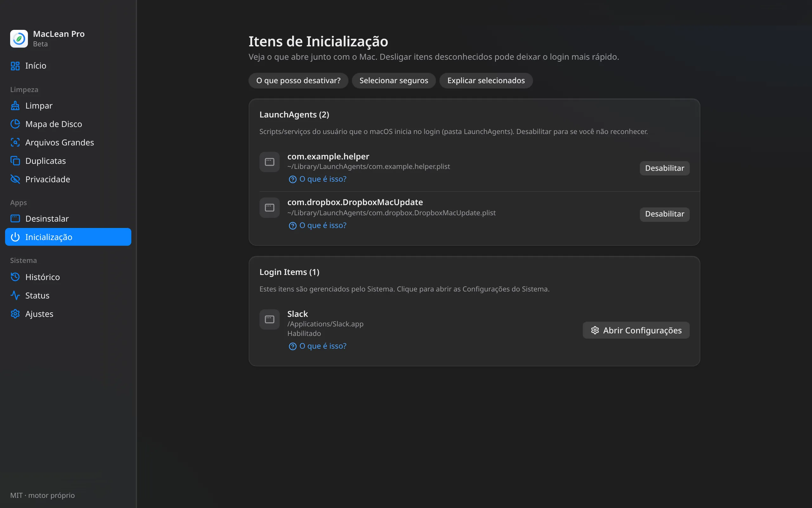Click help circle icon under com.example.helper
812x508 pixels.
[292, 179]
